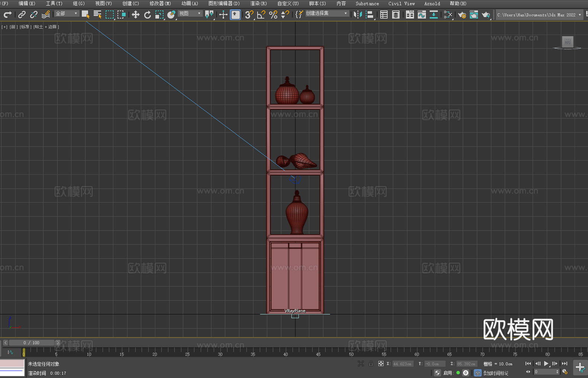Toggle Spinner Snap
Screen dimensions: 588x378
pos(285,14)
